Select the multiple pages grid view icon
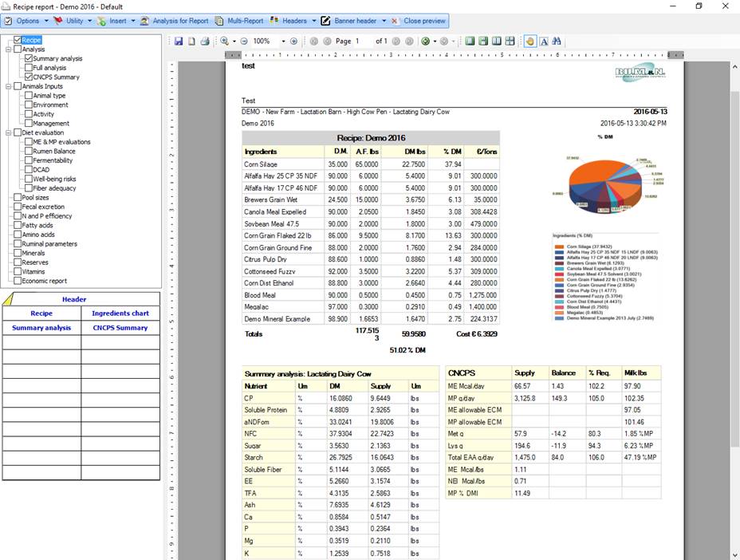This screenshot has height=560, width=740. click(x=510, y=41)
